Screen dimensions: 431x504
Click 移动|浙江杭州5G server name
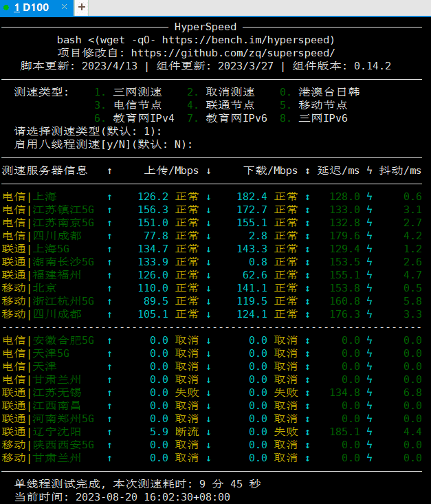[x=48, y=301]
